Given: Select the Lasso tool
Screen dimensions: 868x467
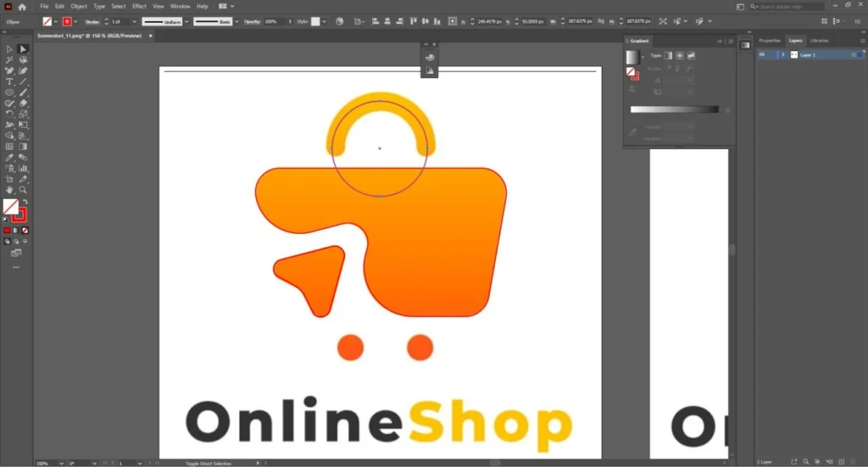Looking at the screenshot, I should coord(23,60).
